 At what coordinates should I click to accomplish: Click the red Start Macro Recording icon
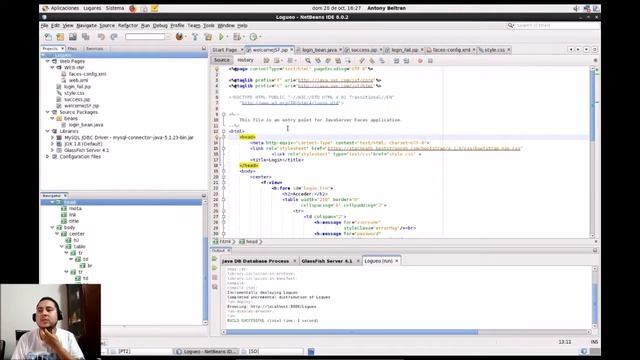420,60
